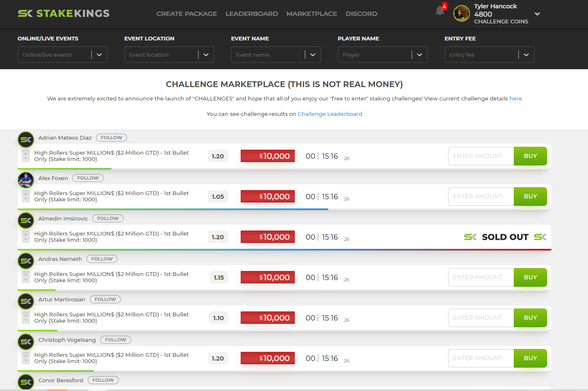
Task: Click the up/down stepper in Artur Martirosian's row
Action: pos(26,318)
